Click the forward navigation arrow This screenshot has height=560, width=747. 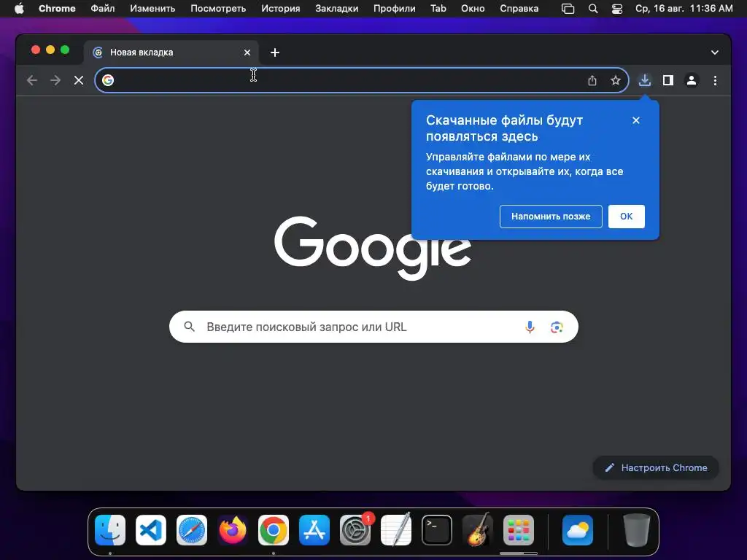(x=55, y=80)
